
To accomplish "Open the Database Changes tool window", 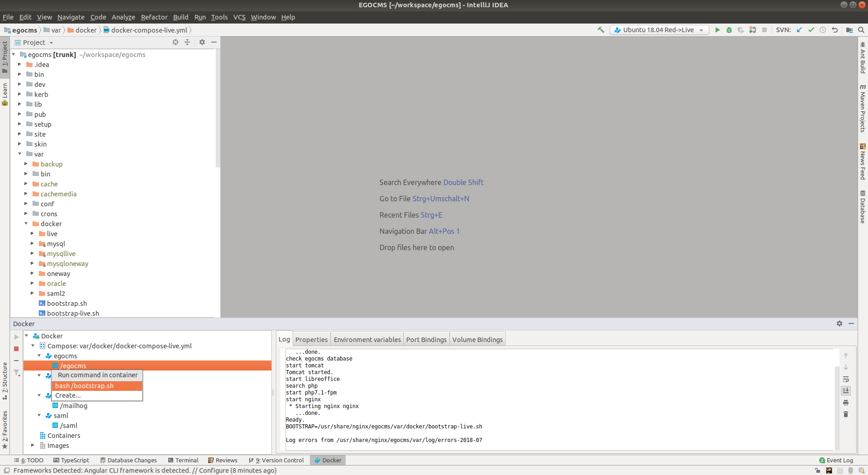I will click(x=128, y=460).
